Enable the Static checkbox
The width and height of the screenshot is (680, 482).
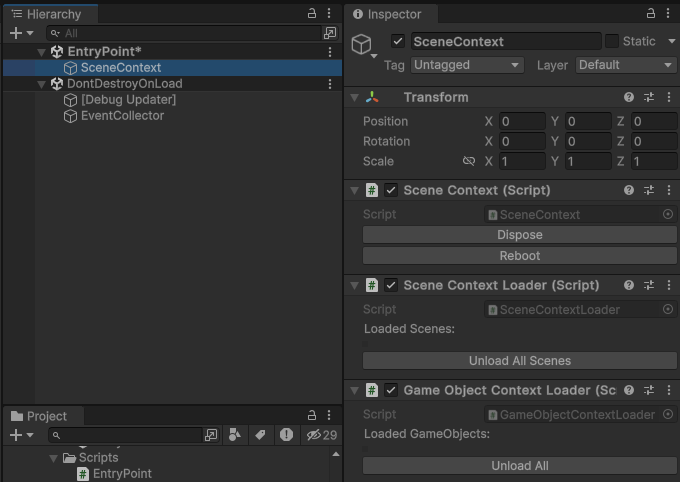[612, 41]
